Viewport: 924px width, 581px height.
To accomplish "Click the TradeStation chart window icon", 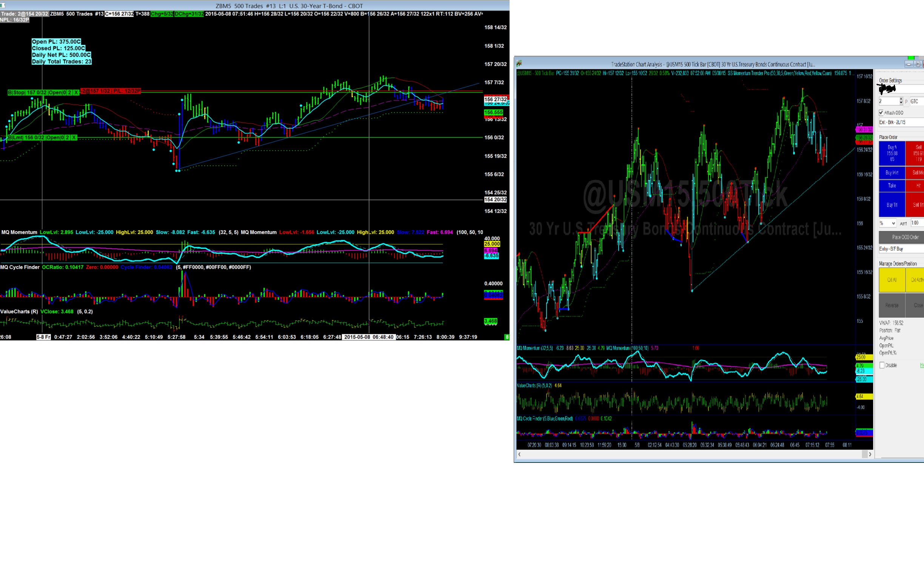I will 519,63.
